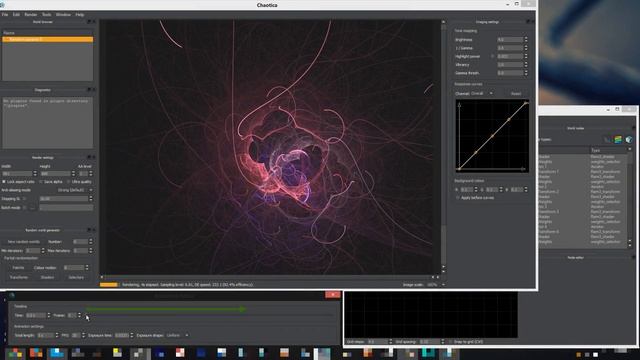Open the Tools menu
This screenshot has width=640, height=360.
coord(47,15)
